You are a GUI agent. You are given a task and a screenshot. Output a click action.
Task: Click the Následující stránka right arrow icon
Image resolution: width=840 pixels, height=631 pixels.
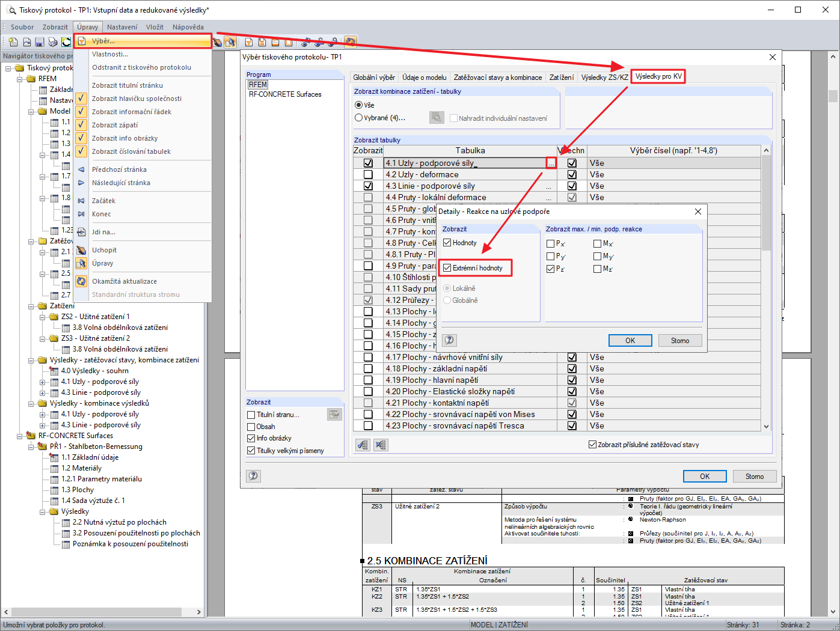pyautogui.click(x=81, y=183)
